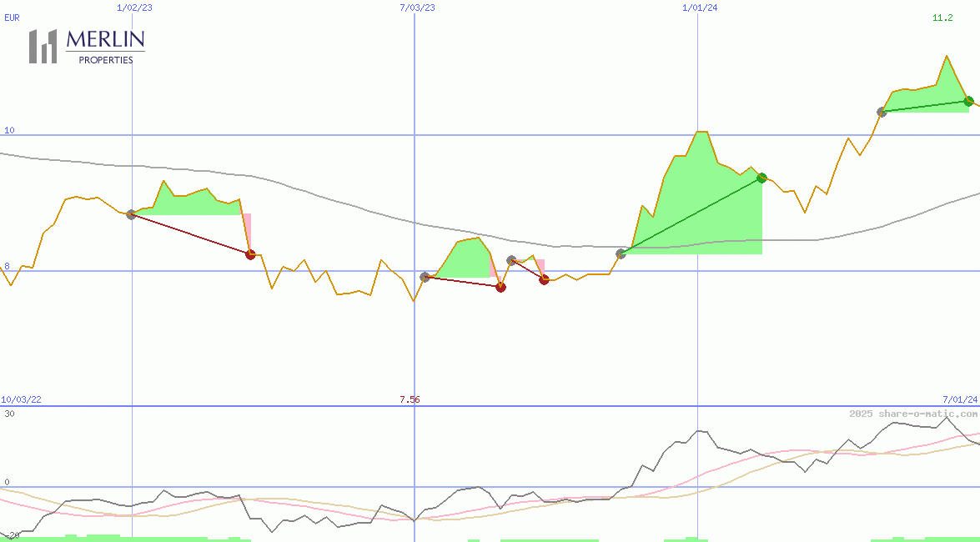
Task: Click the green 11.2 high price label
Action: (x=942, y=18)
